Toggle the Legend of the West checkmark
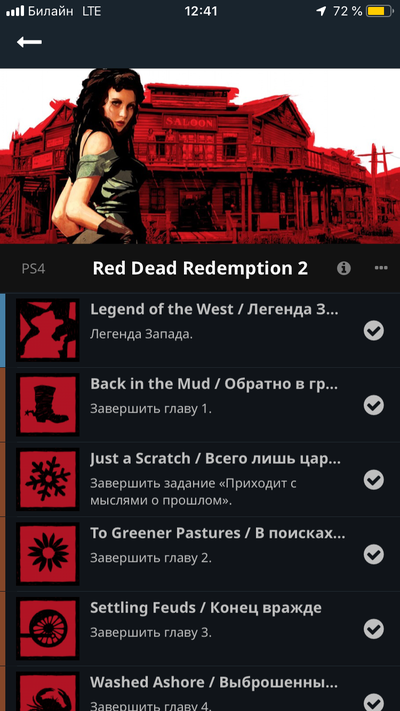The height and width of the screenshot is (711, 400). (374, 331)
